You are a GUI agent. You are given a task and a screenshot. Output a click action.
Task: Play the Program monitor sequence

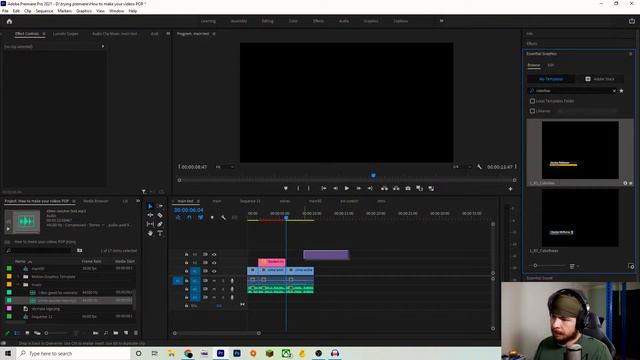(x=347, y=188)
